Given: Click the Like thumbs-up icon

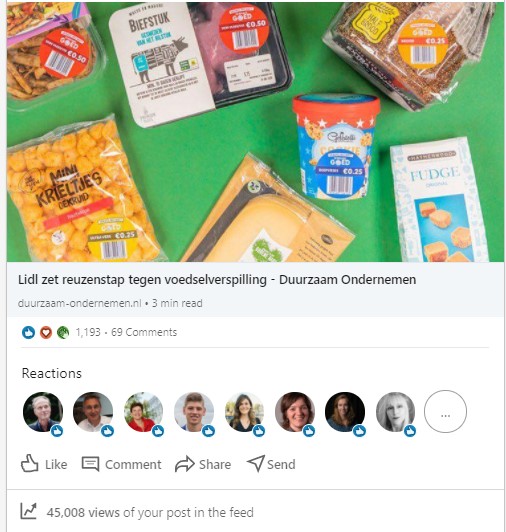Looking at the screenshot, I should 30,463.
